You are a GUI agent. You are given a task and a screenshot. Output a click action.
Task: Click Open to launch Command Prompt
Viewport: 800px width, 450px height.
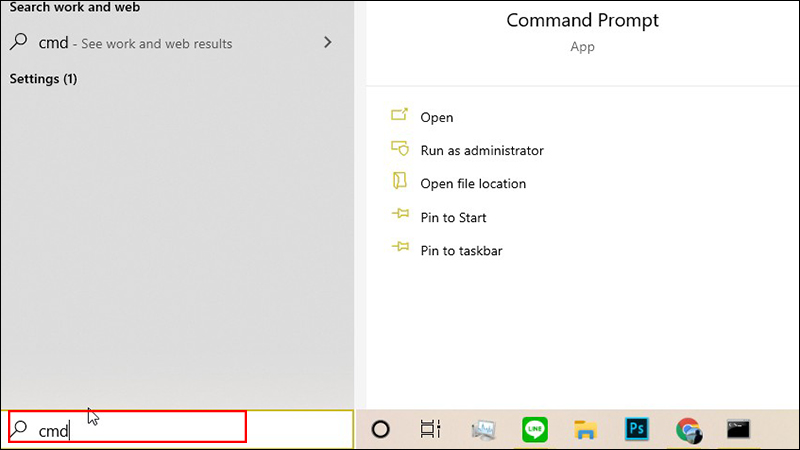(437, 117)
